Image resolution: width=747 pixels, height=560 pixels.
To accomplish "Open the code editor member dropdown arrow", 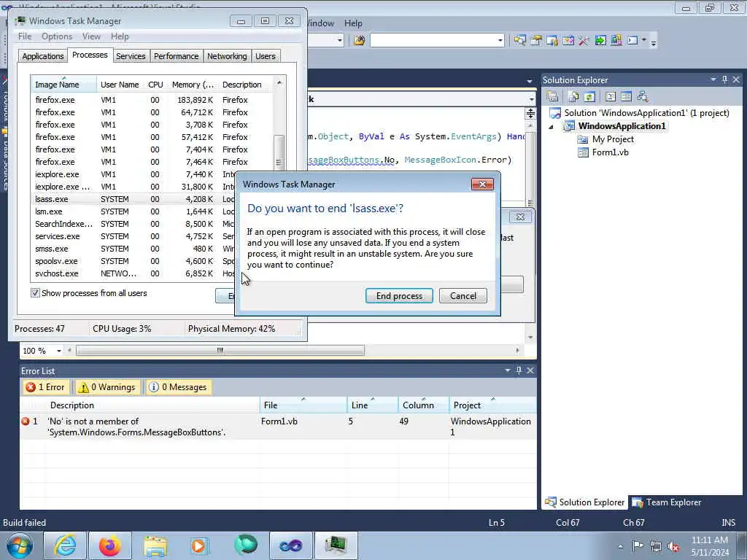I will click(531, 99).
